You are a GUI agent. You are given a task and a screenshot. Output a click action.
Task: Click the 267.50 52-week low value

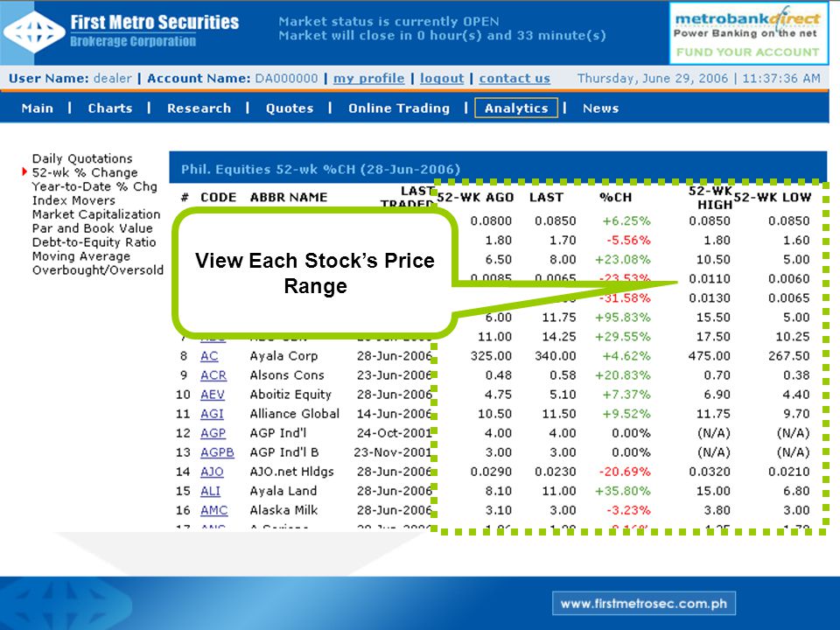pyautogui.click(x=788, y=356)
